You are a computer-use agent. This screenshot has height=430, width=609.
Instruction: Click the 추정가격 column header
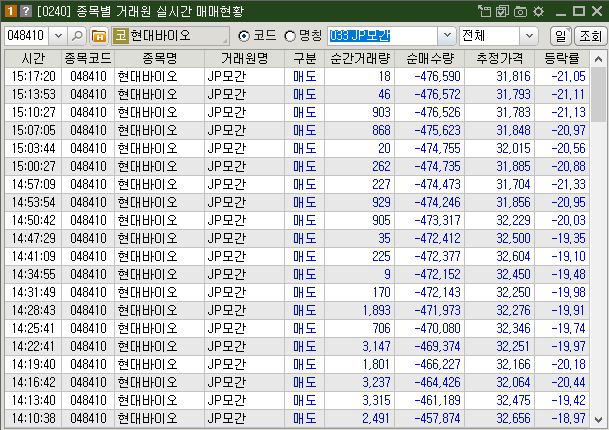(500, 59)
